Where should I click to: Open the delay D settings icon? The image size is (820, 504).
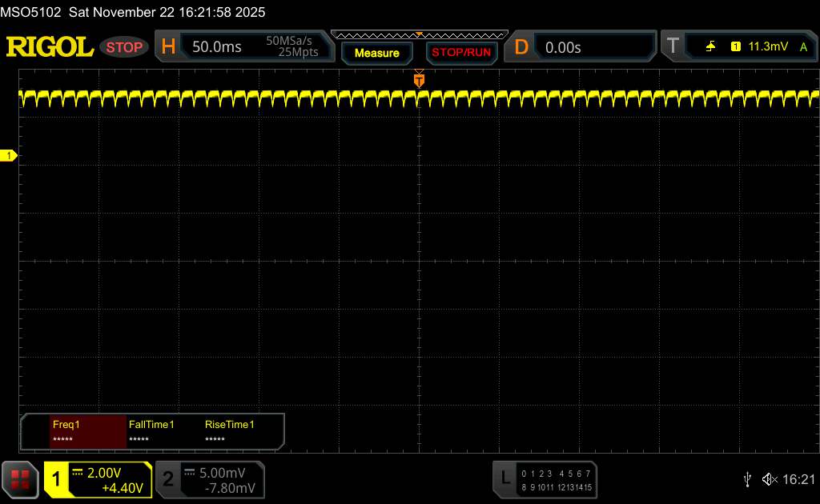tap(521, 47)
